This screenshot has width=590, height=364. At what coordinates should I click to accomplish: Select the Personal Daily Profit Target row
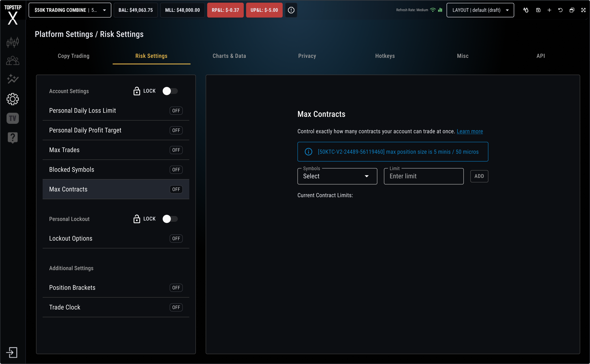[116, 130]
